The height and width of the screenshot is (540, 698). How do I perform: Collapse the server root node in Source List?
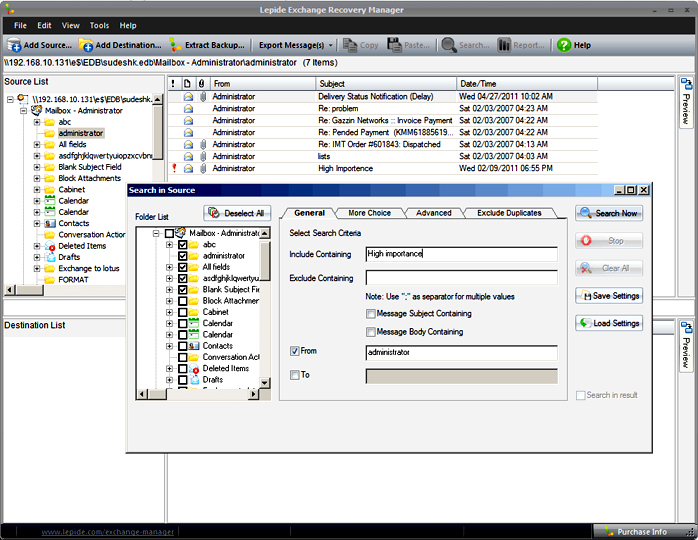pyautogui.click(x=10, y=99)
